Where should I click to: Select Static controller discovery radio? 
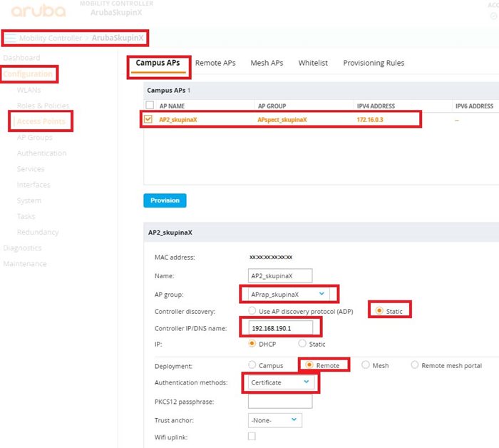[379, 310]
